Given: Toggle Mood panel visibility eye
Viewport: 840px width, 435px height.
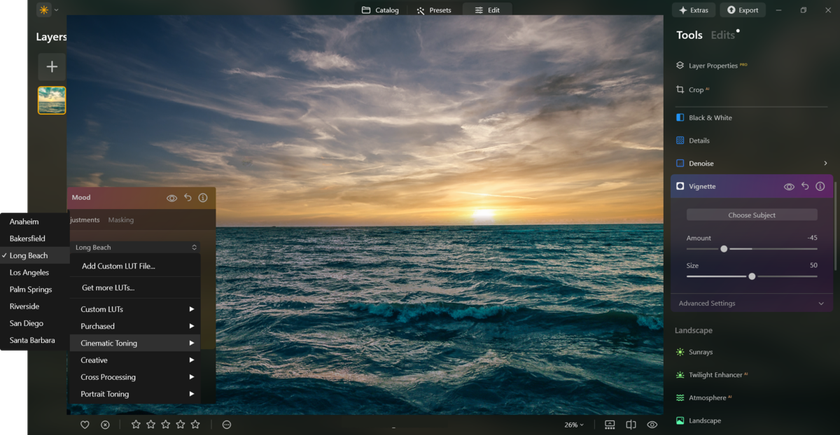Looking at the screenshot, I should 171,198.
